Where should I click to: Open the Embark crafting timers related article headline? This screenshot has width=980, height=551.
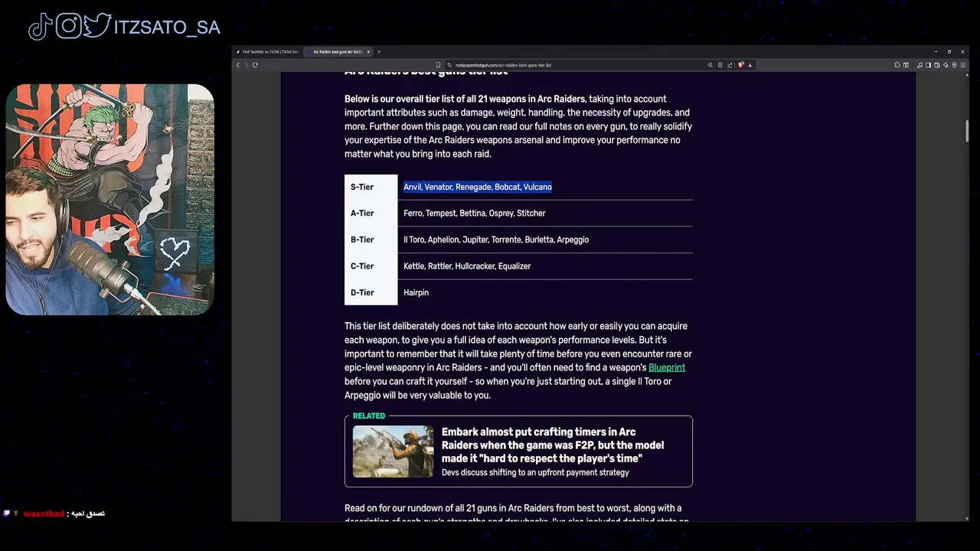[x=553, y=445]
